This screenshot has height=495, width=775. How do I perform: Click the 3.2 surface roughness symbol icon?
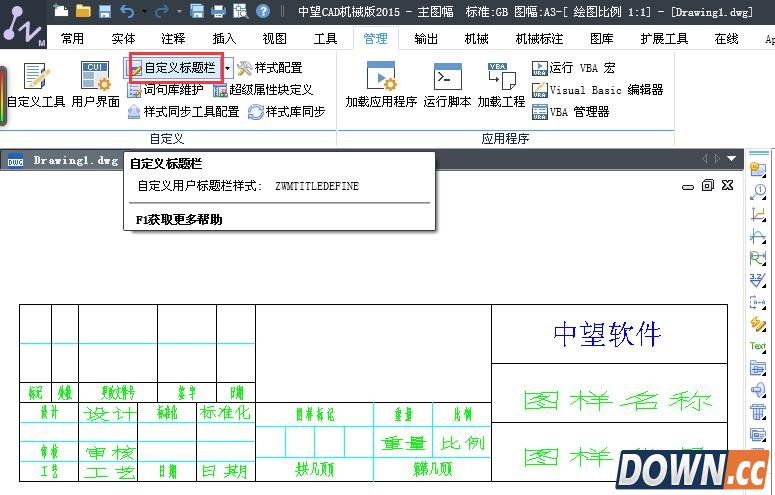pyautogui.click(x=757, y=280)
